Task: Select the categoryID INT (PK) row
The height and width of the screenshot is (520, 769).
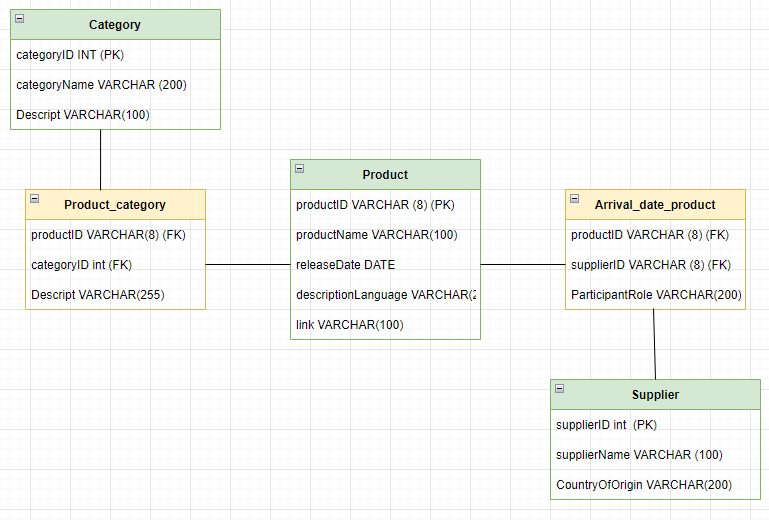Action: point(115,55)
